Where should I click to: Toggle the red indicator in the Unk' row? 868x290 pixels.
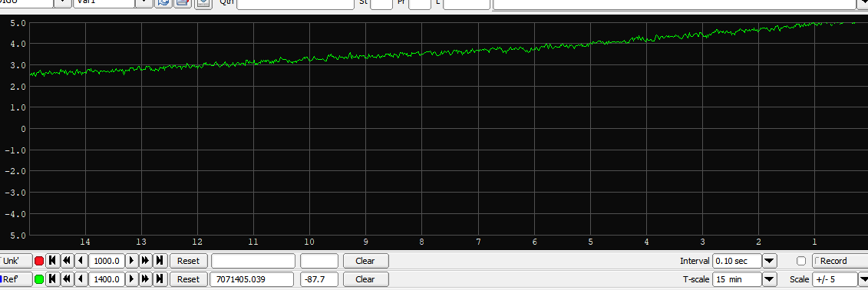click(x=38, y=261)
